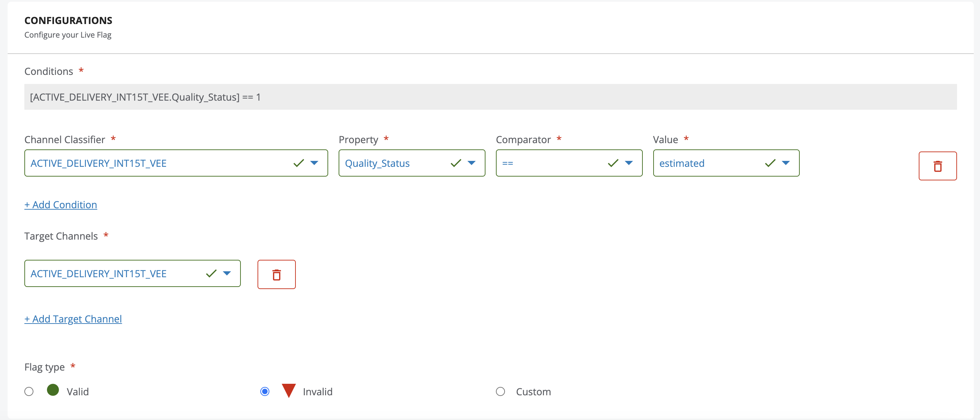Viewport: 980px width, 420px height.
Task: Click the red Invalid triangle icon
Action: (289, 390)
